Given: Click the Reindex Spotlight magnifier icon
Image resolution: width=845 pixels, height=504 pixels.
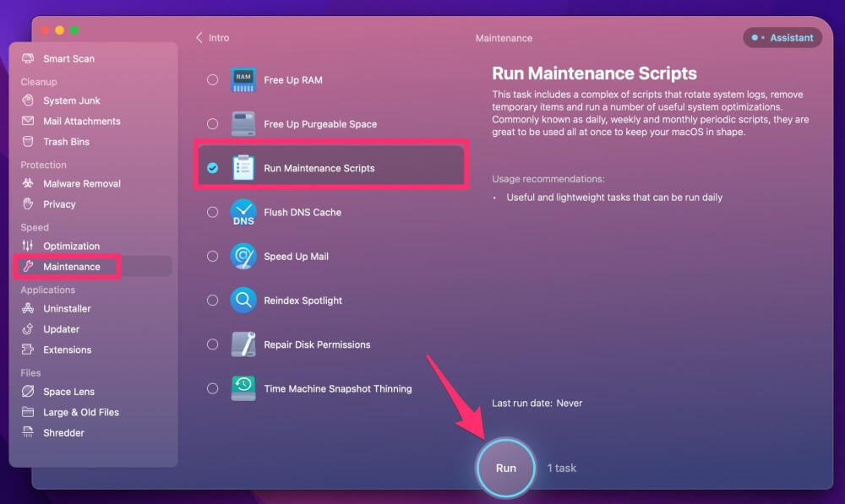Looking at the screenshot, I should click(x=243, y=301).
